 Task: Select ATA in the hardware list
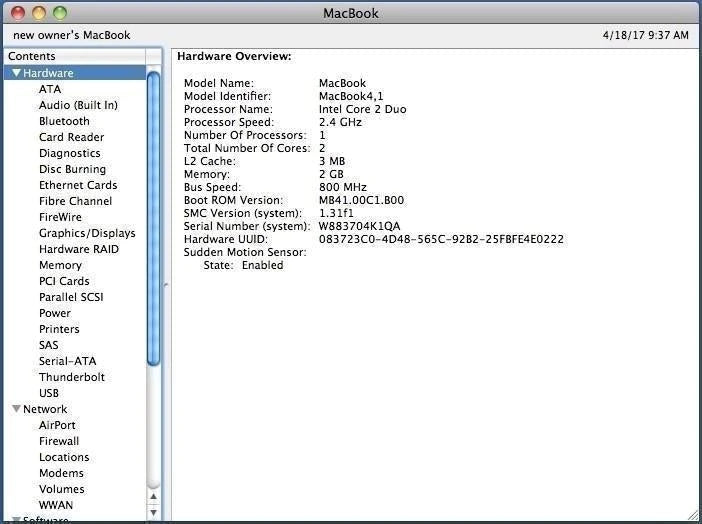[x=50, y=89]
